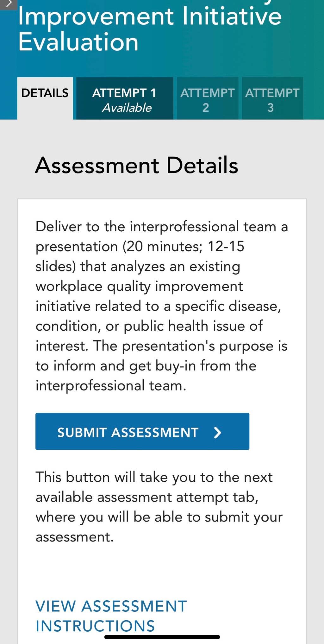The width and height of the screenshot is (324, 644).
Task: Tap the number 2 on the second attempt tab
Action: pyautogui.click(x=206, y=108)
